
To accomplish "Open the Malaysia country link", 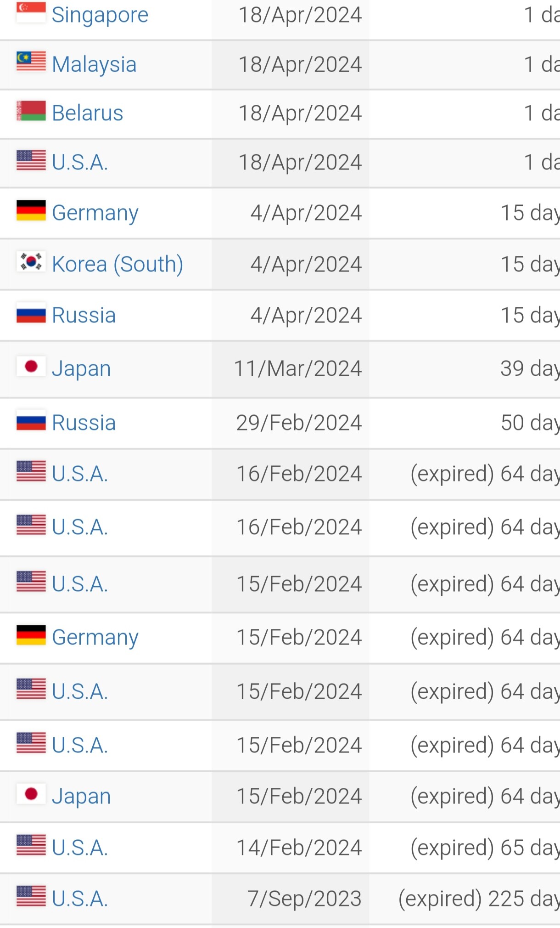I will pyautogui.click(x=94, y=64).
